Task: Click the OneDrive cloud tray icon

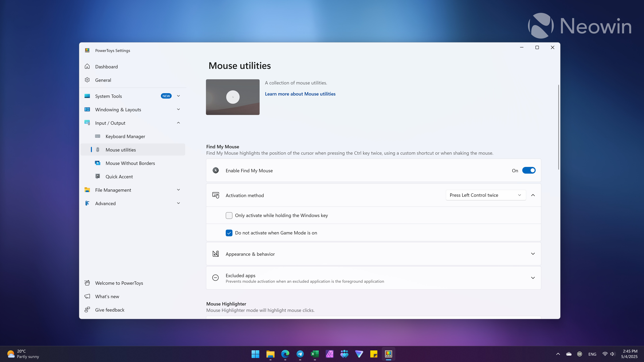Action: pyautogui.click(x=569, y=354)
